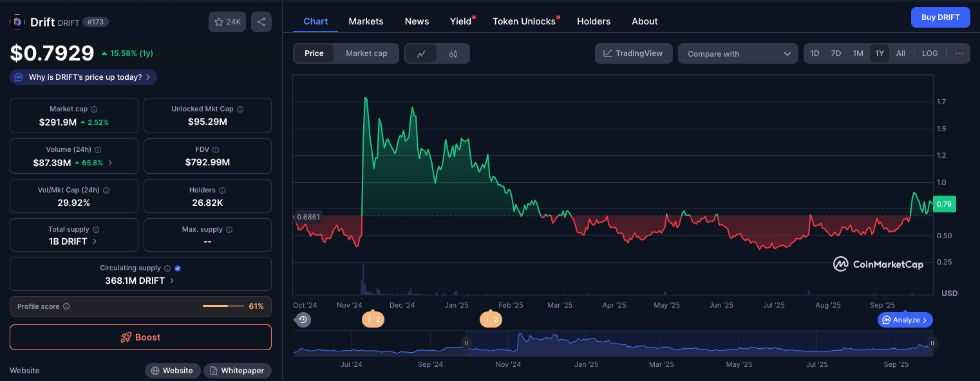Image resolution: width=980 pixels, height=381 pixels.
Task: Switch to the Holders tab
Action: [594, 21]
